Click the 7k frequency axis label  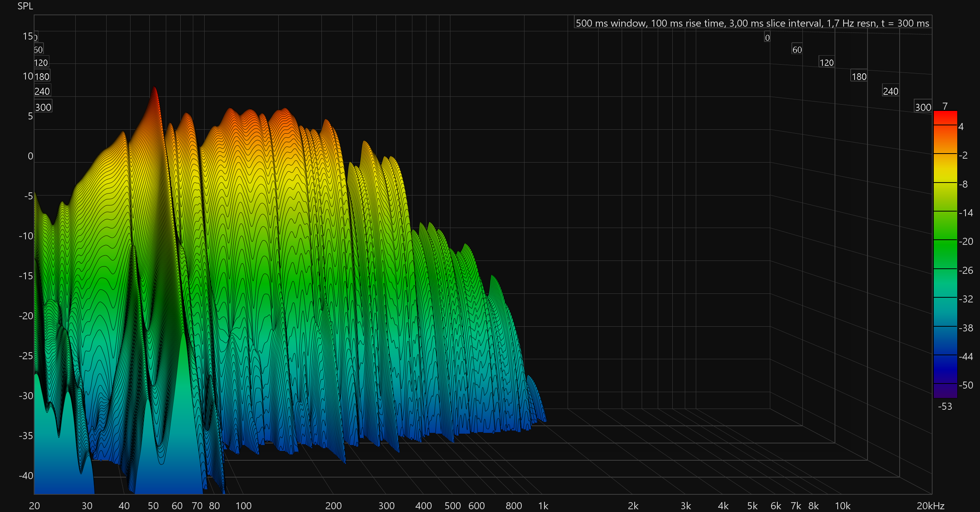tap(796, 506)
